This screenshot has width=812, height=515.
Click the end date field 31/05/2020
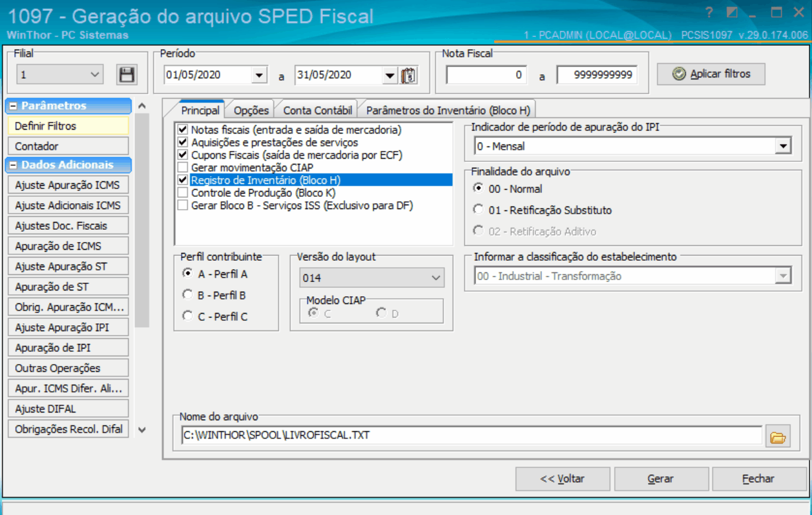(338, 76)
